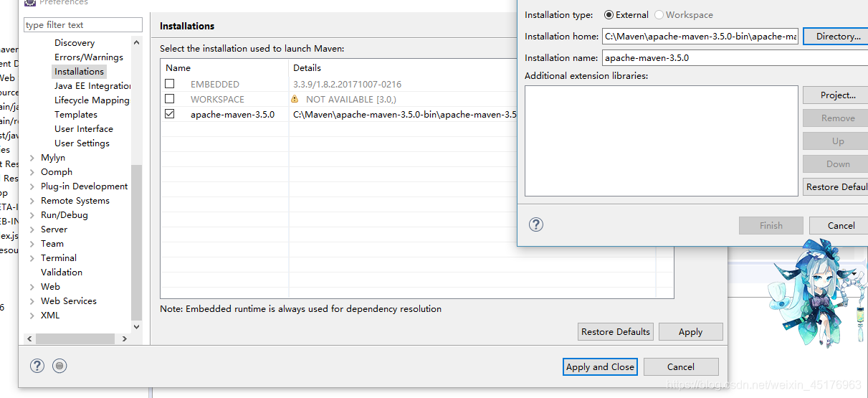
Task: Select the External installation type radio
Action: pyautogui.click(x=609, y=14)
